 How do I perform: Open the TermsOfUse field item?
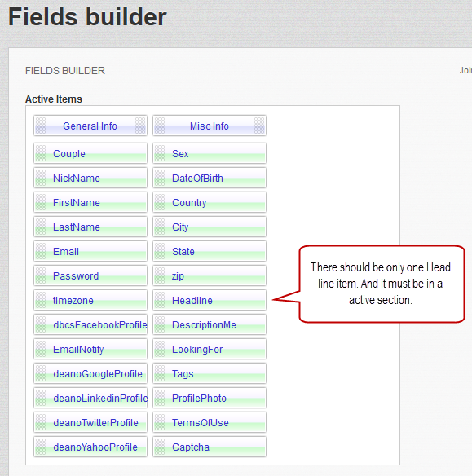pos(210,422)
